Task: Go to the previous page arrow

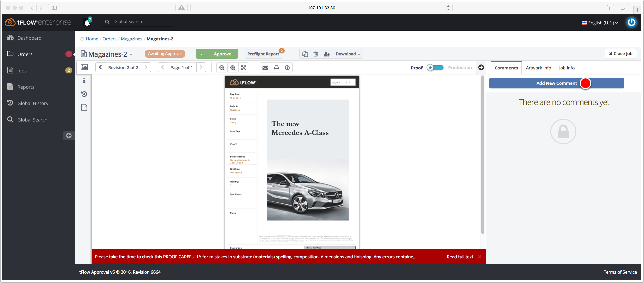Action: (x=162, y=67)
